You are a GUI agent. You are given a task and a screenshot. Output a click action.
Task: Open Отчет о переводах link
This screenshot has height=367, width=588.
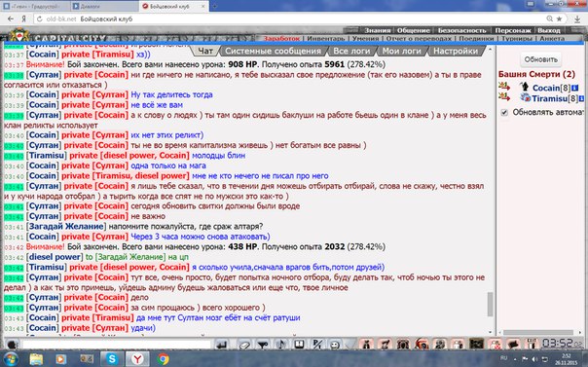[419, 38]
